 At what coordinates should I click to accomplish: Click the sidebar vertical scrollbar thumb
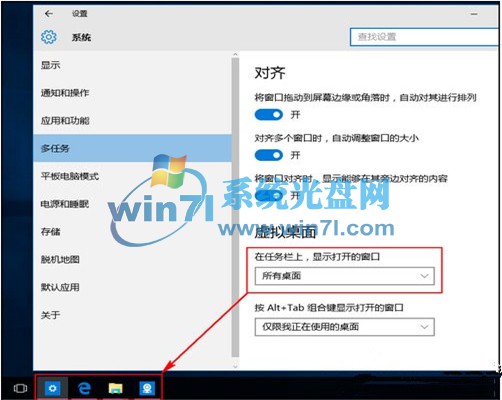click(235, 207)
